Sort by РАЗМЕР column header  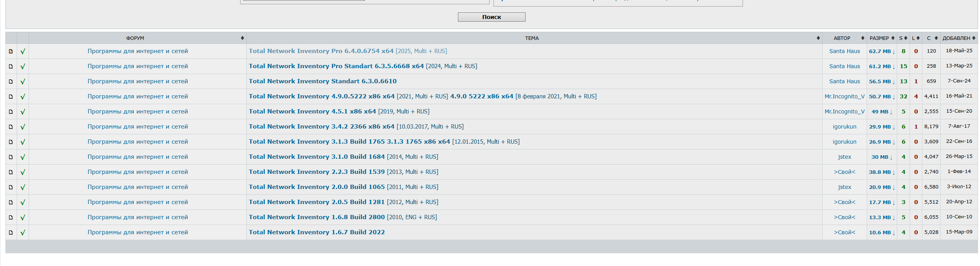pyautogui.click(x=881, y=38)
